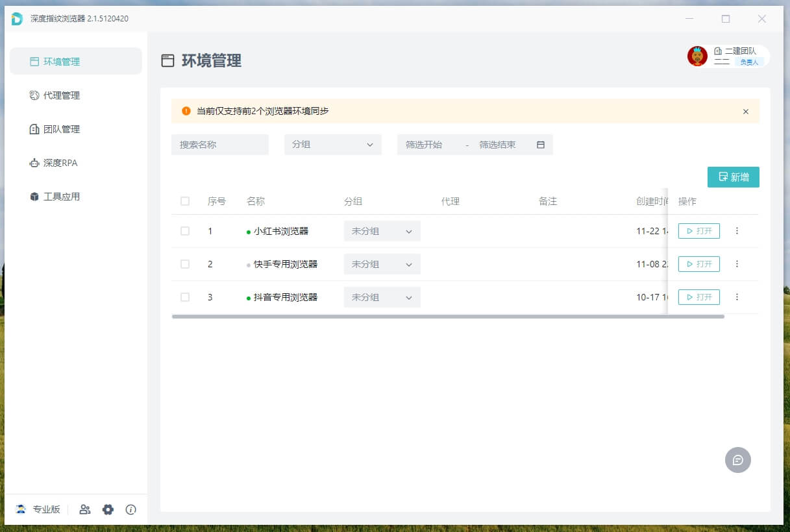
Task: Click the 搜索名称 search field
Action: click(219, 145)
